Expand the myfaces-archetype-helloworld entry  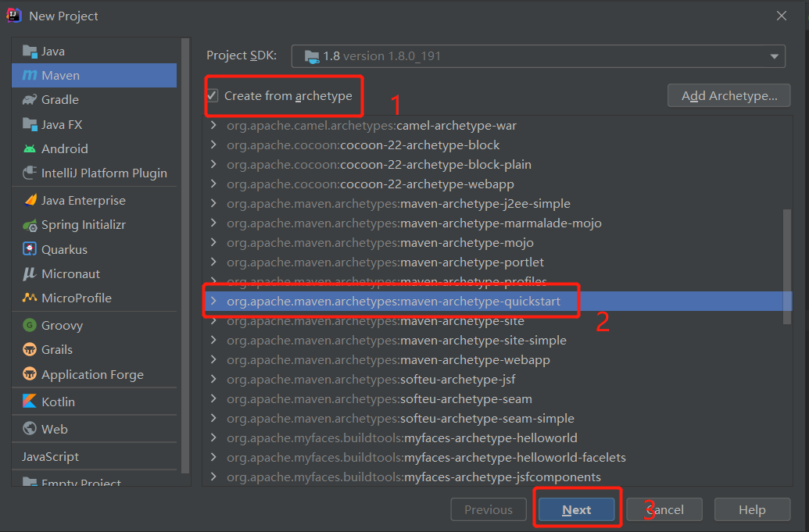[x=213, y=437]
